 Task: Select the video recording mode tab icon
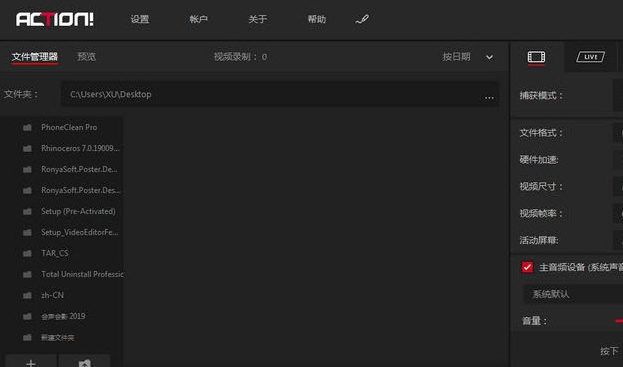pos(536,57)
